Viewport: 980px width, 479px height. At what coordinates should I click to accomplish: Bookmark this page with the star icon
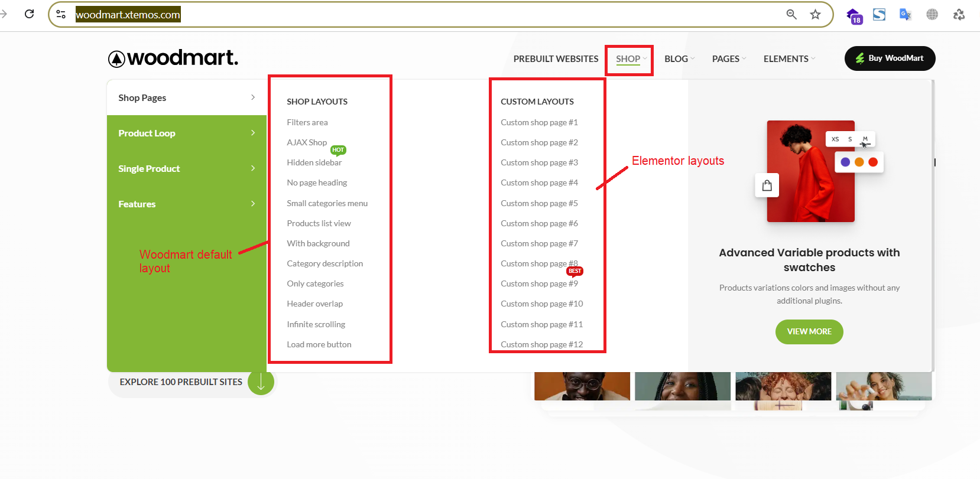pos(816,14)
